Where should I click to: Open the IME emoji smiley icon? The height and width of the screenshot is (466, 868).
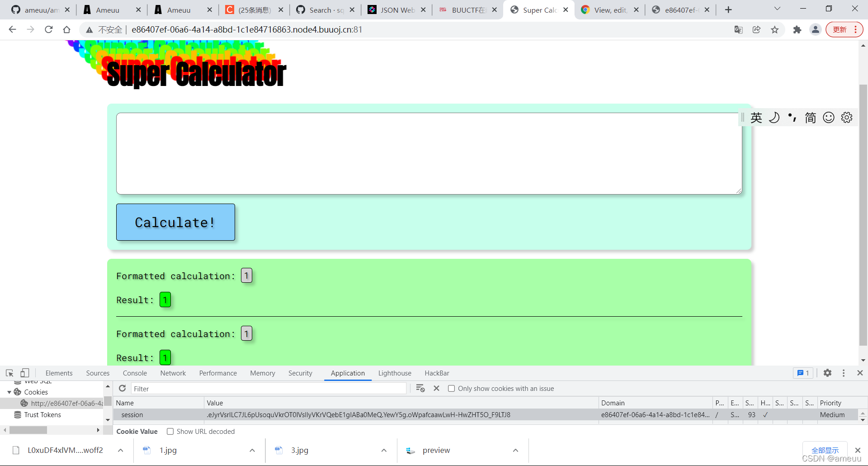pos(829,118)
